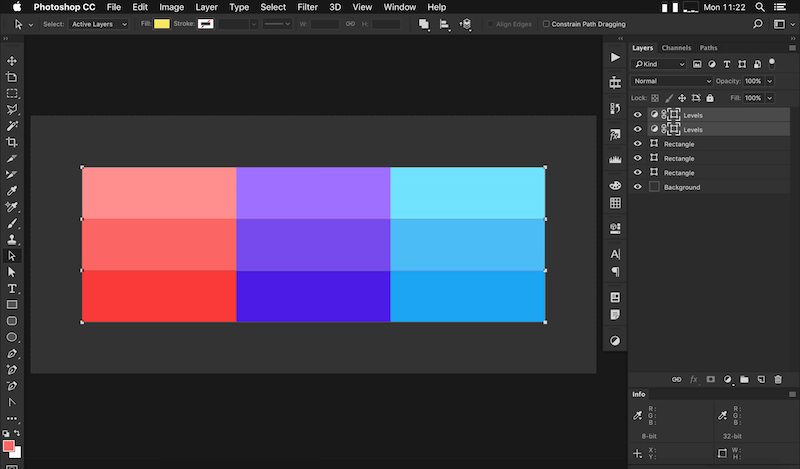800x469 pixels.
Task: Select the Crop tool
Action: pyautogui.click(x=12, y=143)
